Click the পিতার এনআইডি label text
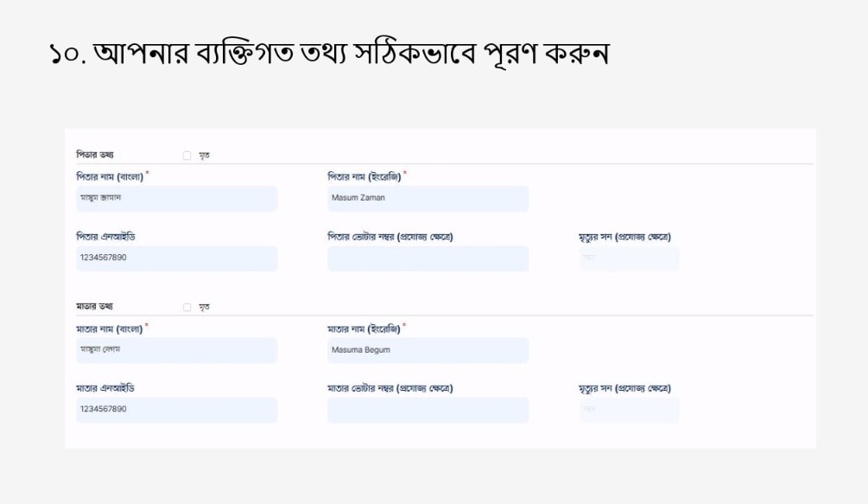Viewport: 868px width, 504px height. [x=105, y=237]
